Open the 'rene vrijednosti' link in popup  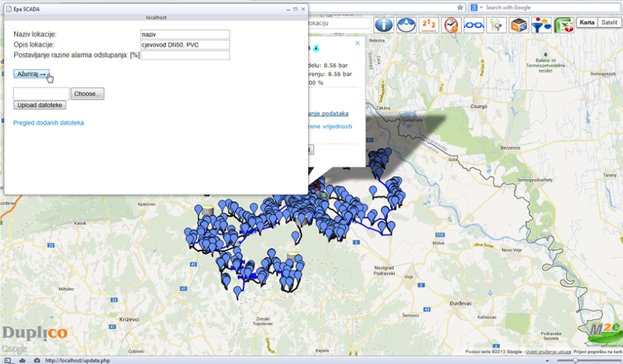pyautogui.click(x=330, y=126)
